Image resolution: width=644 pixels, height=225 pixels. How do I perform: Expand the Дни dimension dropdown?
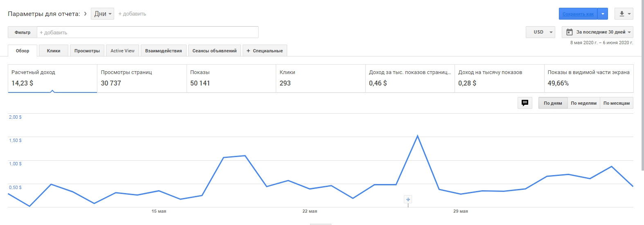point(102,14)
